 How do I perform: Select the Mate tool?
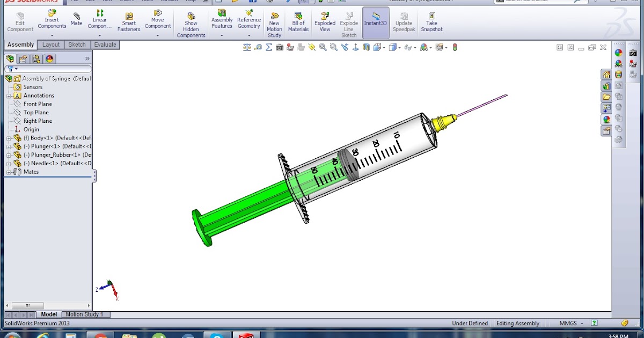(x=76, y=18)
